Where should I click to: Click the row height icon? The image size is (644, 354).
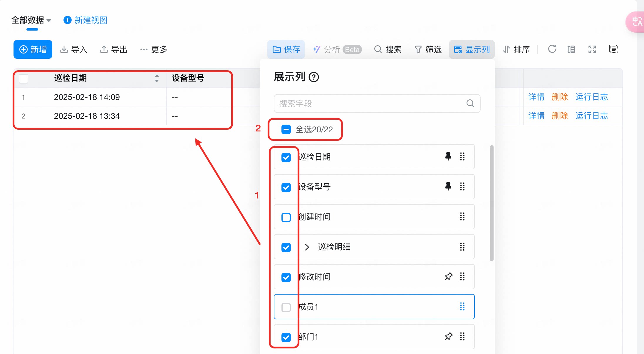[x=571, y=49]
